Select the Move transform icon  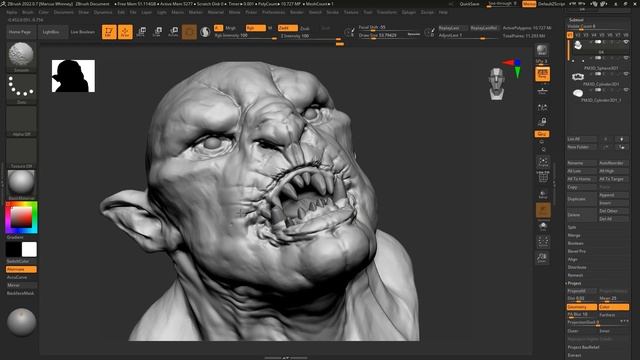[x=141, y=32]
